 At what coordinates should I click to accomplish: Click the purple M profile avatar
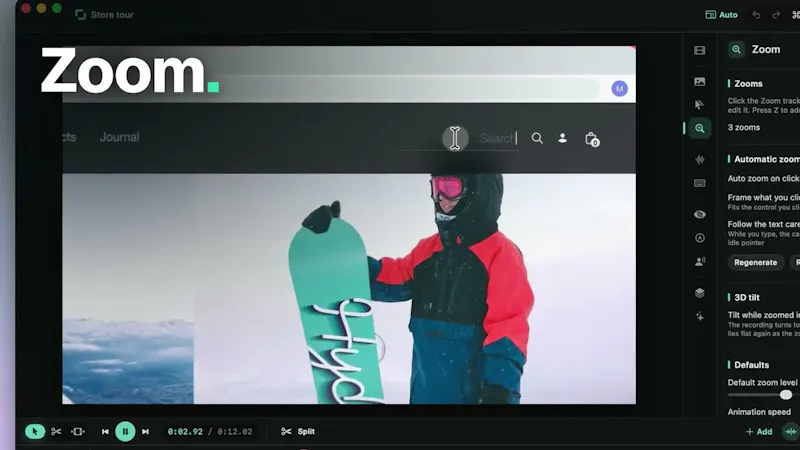619,89
